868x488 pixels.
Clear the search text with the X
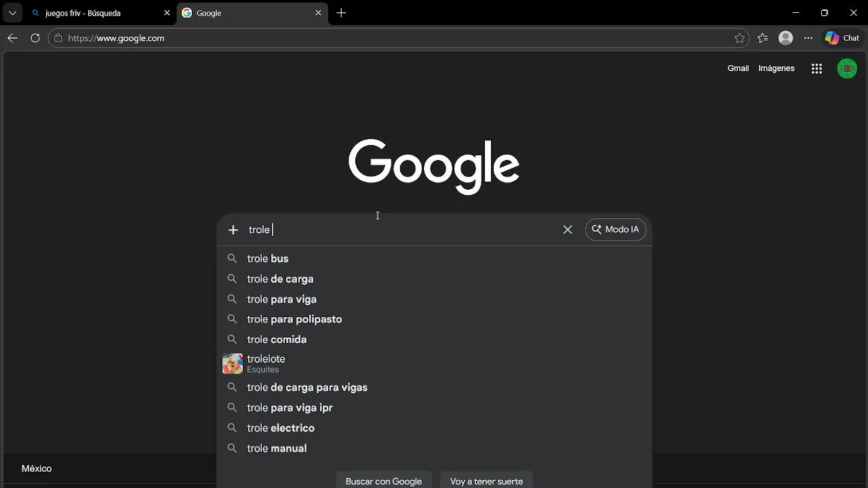tap(568, 230)
